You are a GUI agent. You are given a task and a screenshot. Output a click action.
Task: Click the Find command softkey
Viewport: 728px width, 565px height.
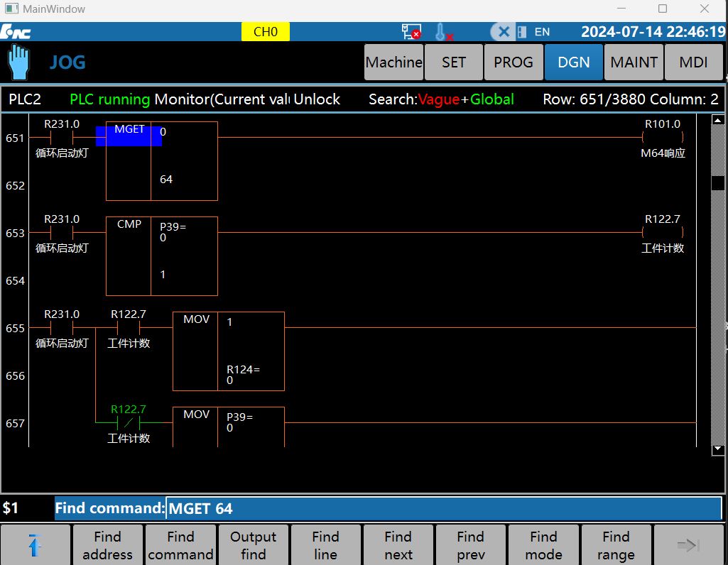coord(180,545)
